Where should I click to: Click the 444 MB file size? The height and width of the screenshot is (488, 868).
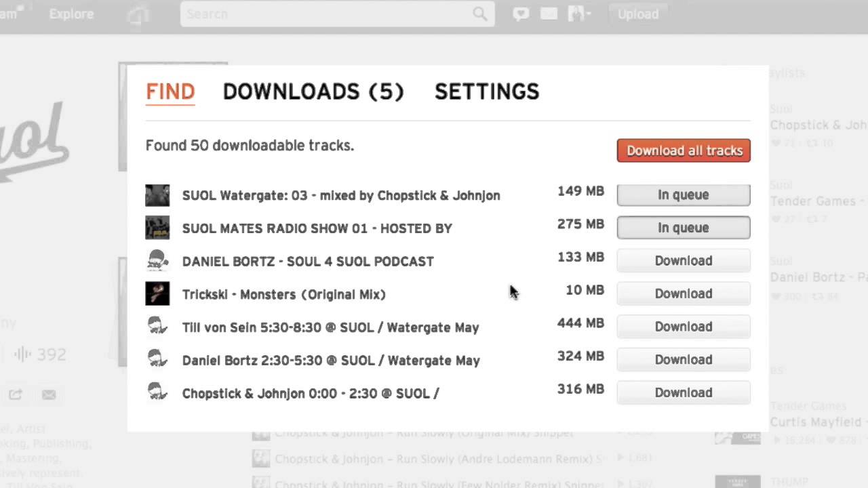tap(580, 323)
